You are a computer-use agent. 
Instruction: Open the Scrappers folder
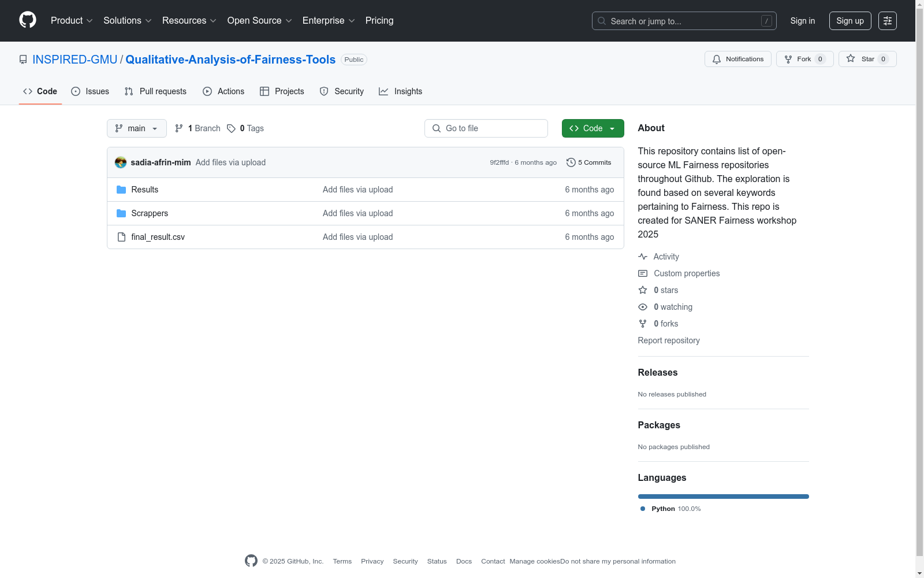[150, 213]
